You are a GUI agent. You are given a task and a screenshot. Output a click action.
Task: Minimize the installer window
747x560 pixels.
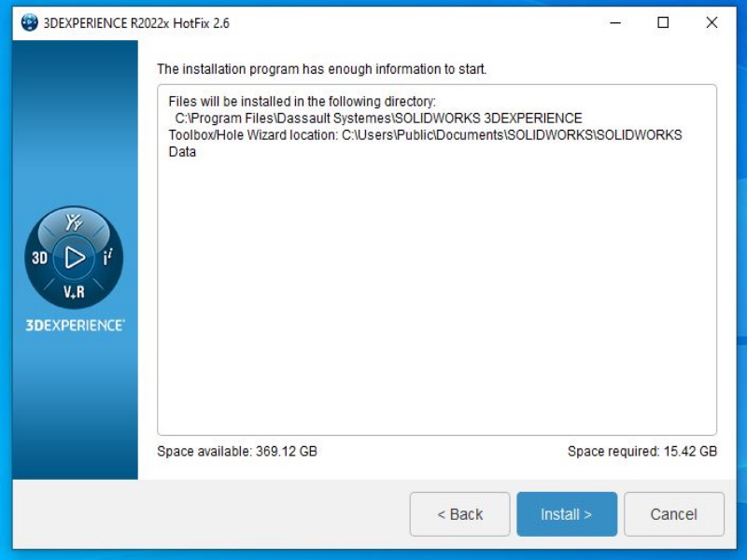[x=615, y=23]
